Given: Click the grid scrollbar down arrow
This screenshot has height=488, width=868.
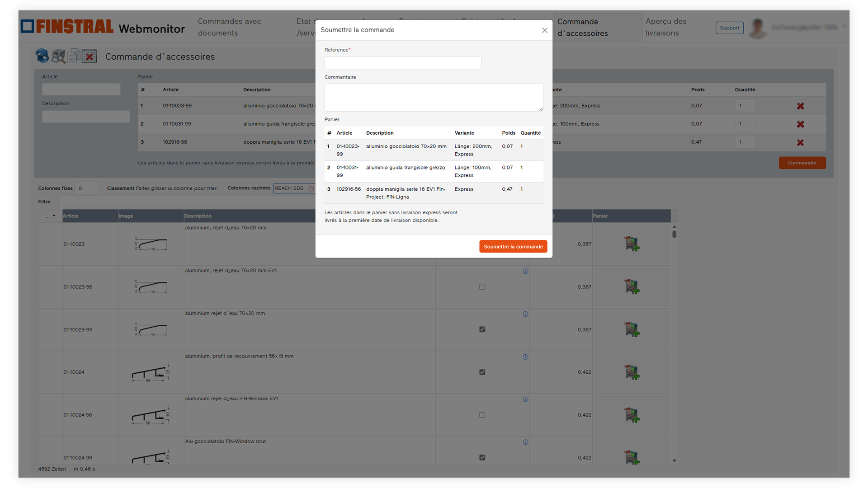Looking at the screenshot, I should [x=674, y=460].
